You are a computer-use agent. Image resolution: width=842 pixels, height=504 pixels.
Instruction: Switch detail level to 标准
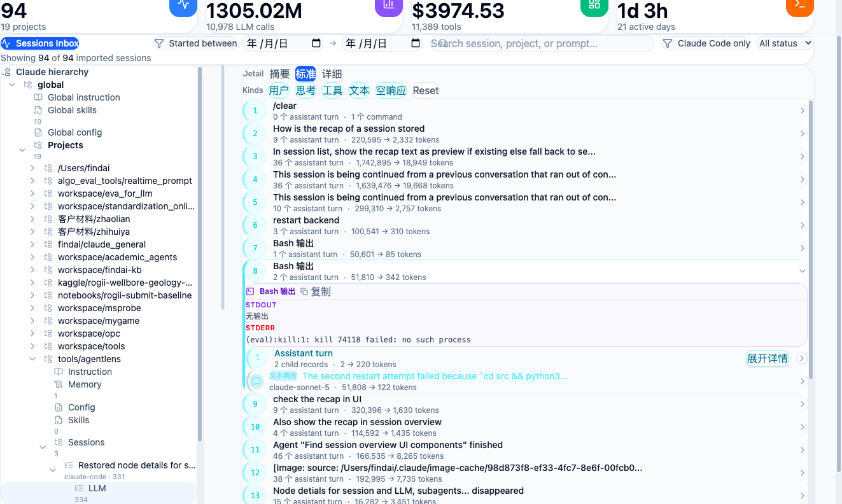[305, 74]
